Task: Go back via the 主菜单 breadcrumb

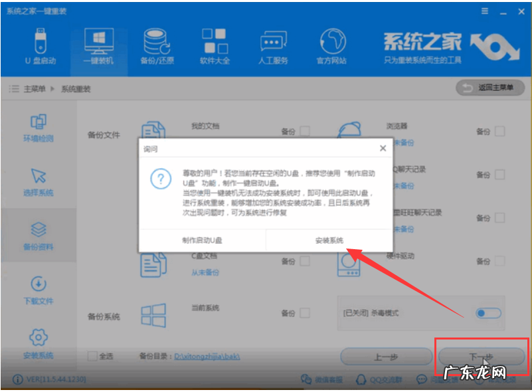Action: coord(33,88)
